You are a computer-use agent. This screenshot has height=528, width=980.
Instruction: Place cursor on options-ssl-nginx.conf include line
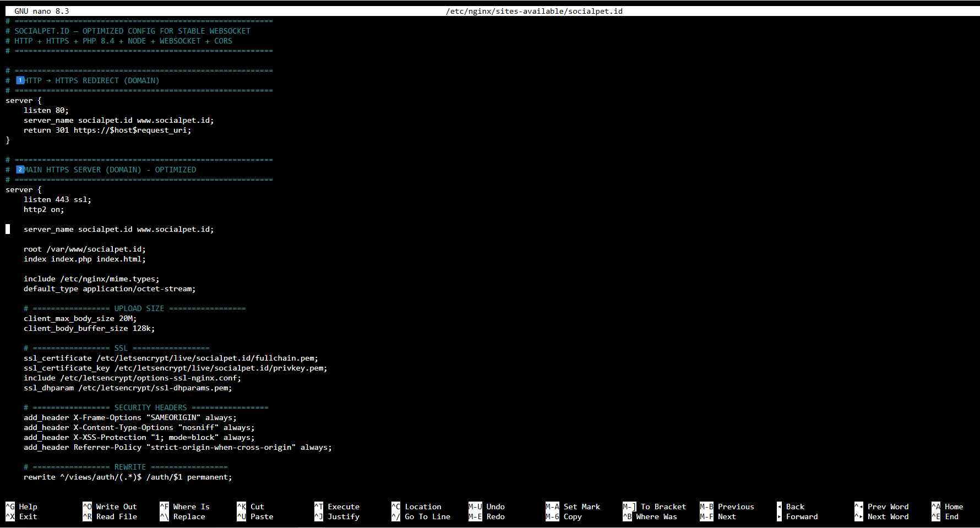132,378
